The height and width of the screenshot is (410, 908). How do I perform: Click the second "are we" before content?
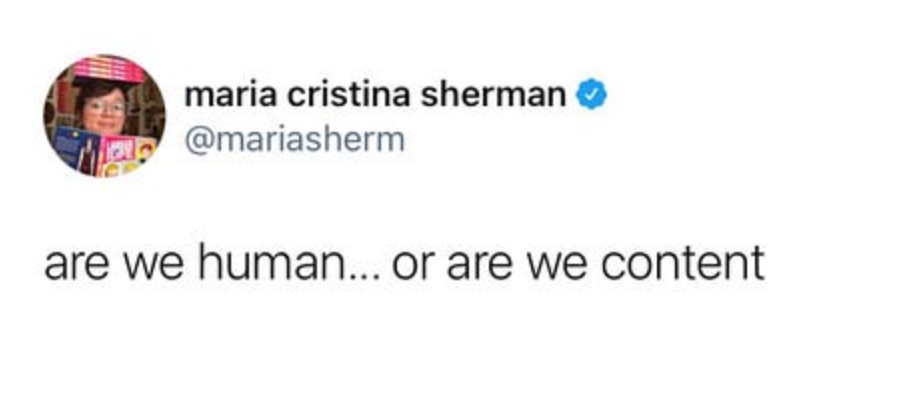[x=517, y=268]
